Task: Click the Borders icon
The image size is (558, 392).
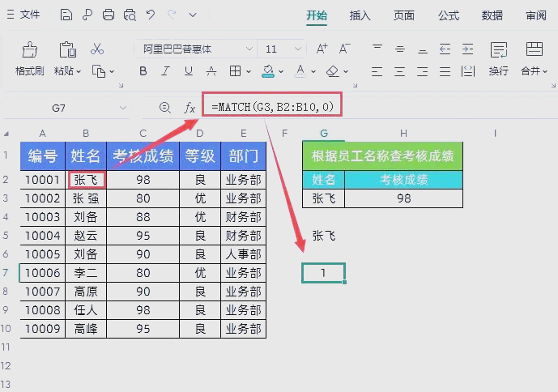Action: pyautogui.click(x=235, y=71)
